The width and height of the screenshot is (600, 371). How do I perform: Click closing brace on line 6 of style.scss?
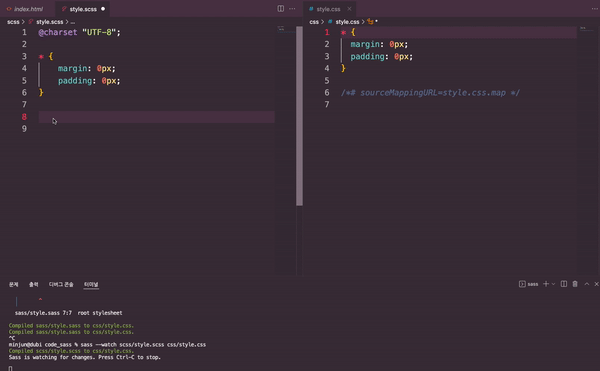click(41, 93)
